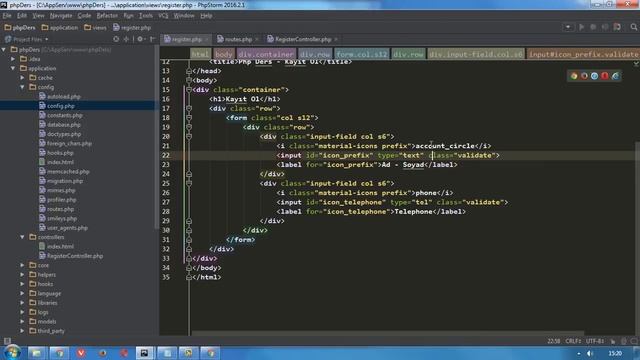
Task: Click the Search Everywhere magnifier icon
Action: tap(633, 27)
